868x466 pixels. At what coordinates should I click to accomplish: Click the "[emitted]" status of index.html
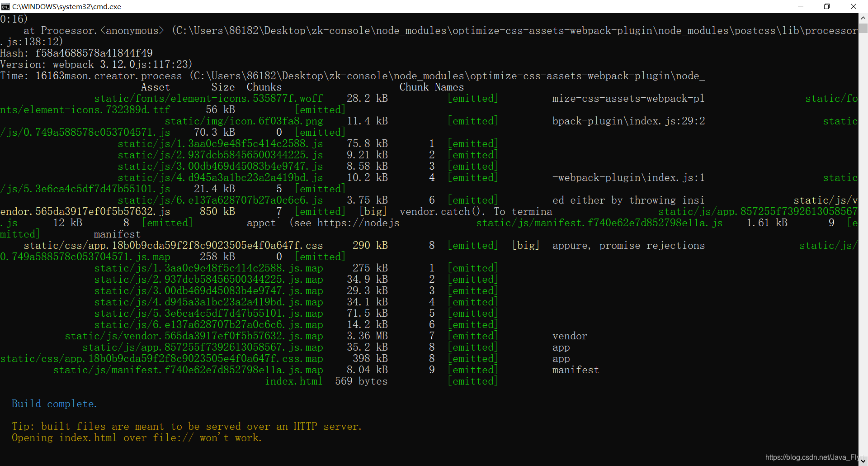(x=473, y=381)
